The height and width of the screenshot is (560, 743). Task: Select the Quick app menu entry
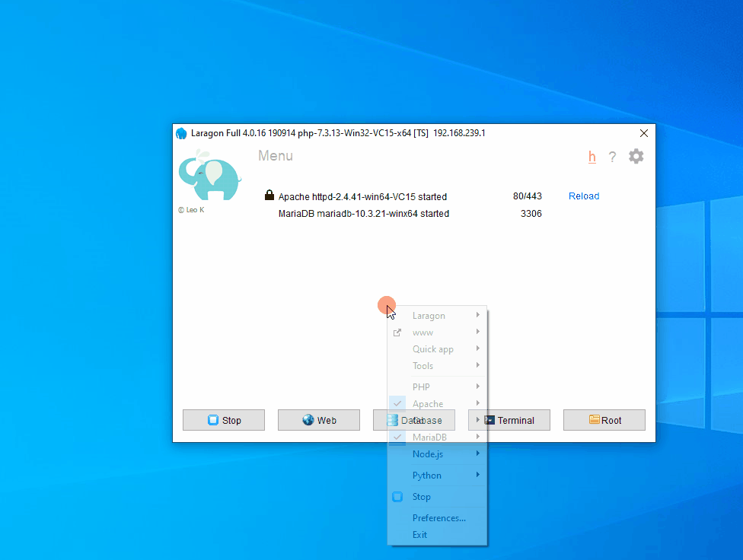438,349
